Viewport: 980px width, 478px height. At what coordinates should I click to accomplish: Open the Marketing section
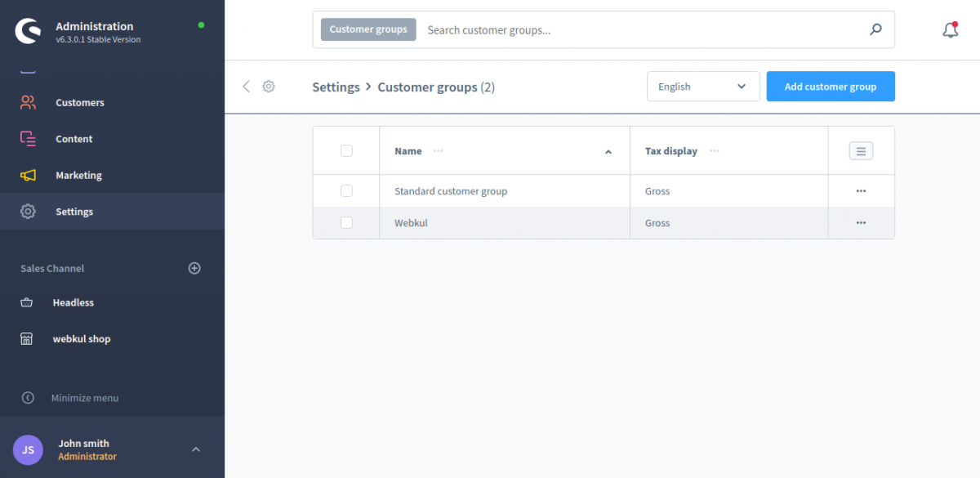(x=79, y=175)
